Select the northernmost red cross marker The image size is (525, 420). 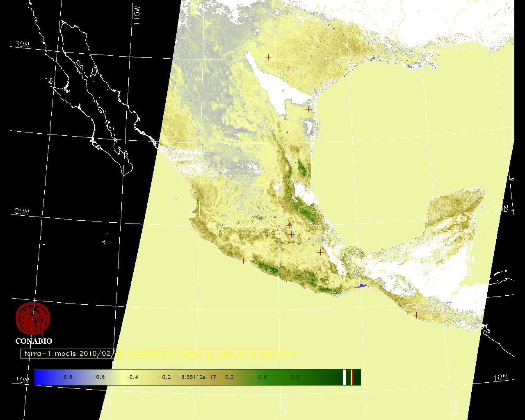[x=269, y=57]
